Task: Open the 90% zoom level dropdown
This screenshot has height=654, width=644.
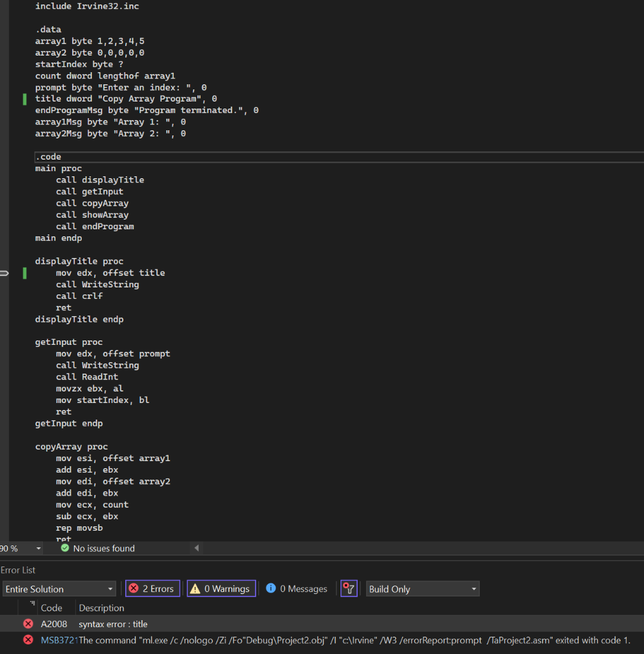Action: (37, 548)
